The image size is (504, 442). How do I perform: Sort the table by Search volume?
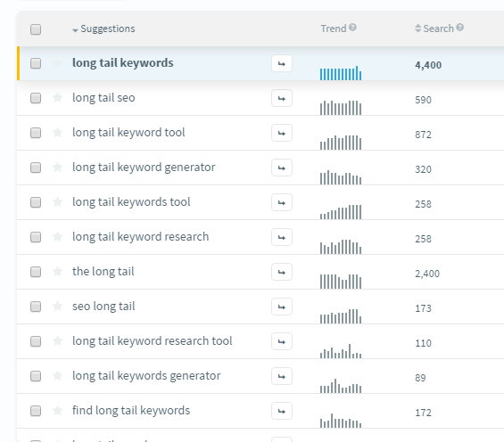(x=434, y=29)
